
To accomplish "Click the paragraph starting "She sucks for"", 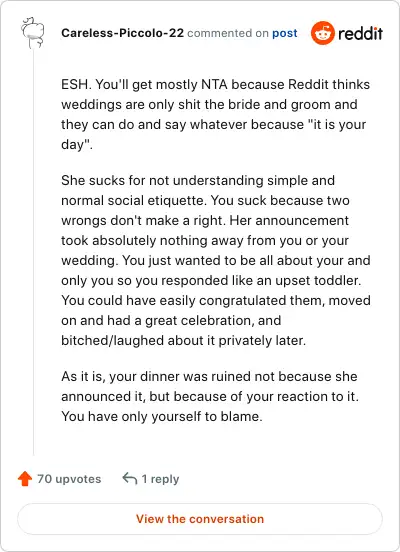I will [216, 260].
